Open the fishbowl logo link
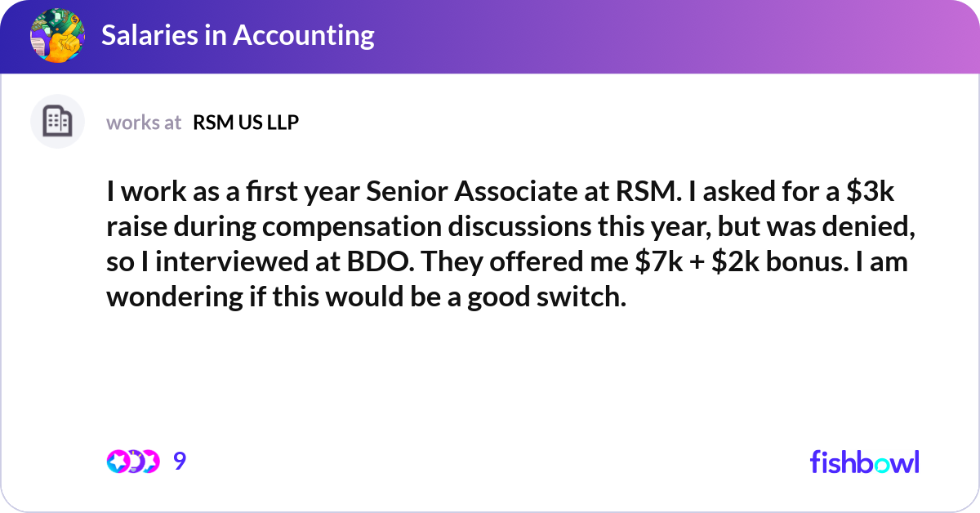 [864, 462]
